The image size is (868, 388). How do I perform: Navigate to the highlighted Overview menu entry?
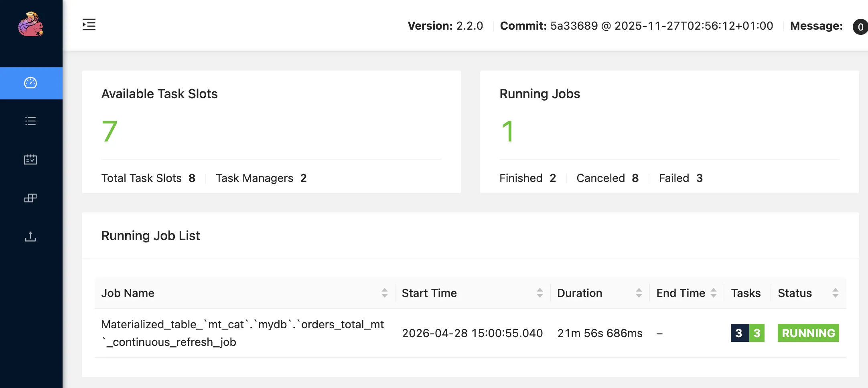tap(31, 83)
